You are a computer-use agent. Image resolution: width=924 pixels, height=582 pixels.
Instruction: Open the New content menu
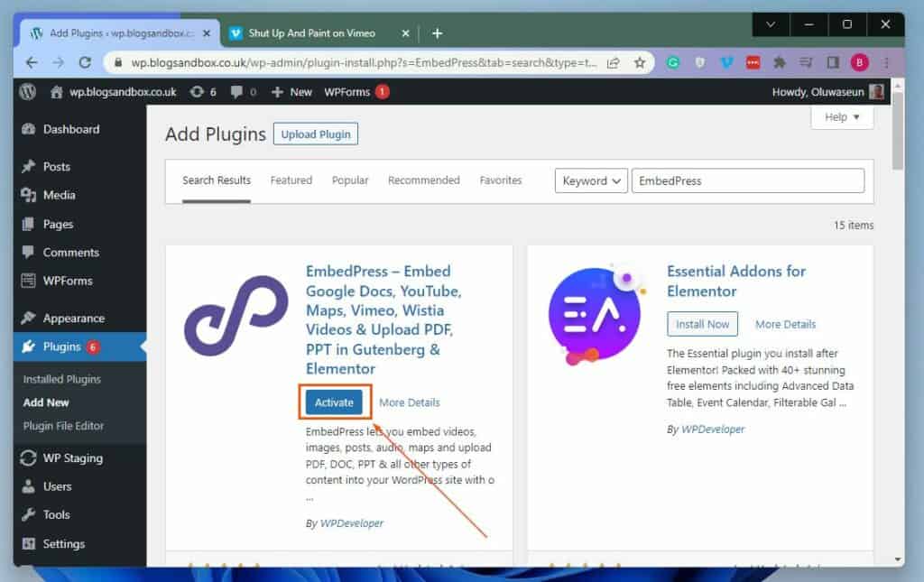[291, 92]
